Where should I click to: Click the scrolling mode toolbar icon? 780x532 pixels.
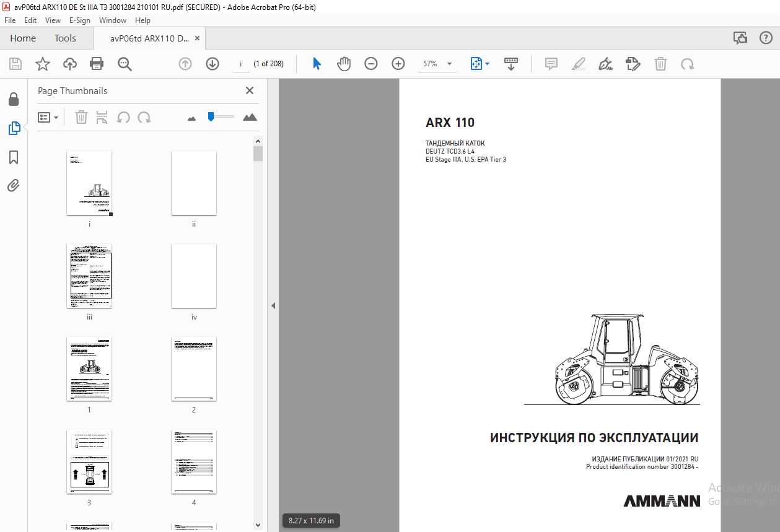point(511,64)
